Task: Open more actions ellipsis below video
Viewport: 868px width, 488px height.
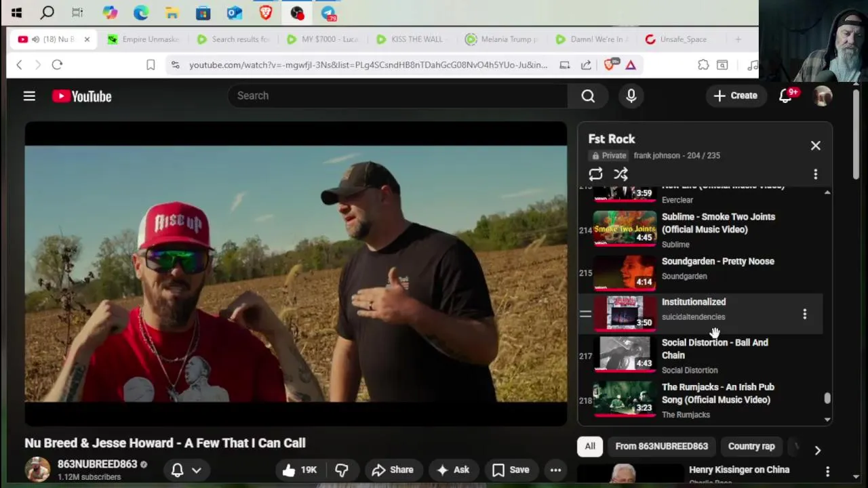Action: coord(555,470)
